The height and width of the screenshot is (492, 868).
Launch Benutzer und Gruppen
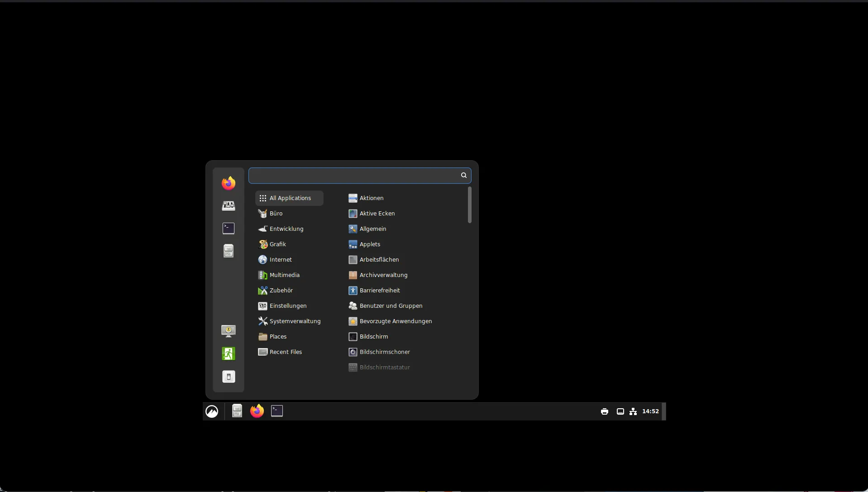[391, 306]
